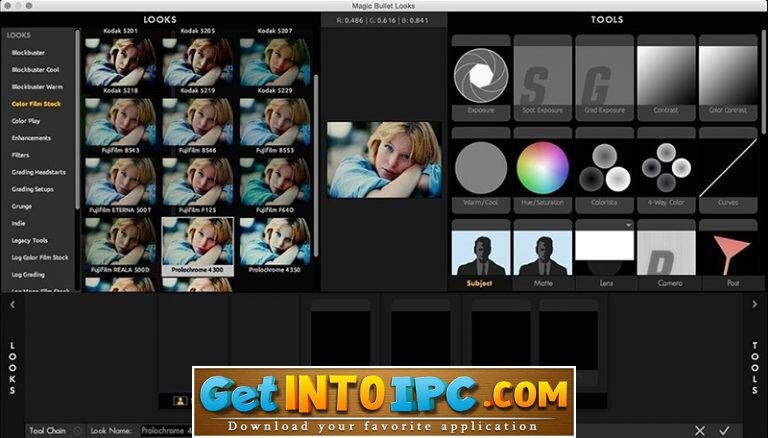
Task: Switch to Matte tools tab
Action: pos(543,283)
